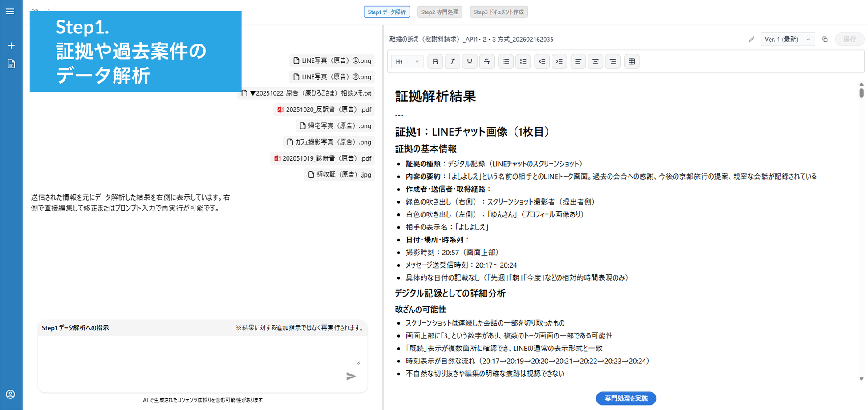Insert a table using the grid icon

coord(631,62)
